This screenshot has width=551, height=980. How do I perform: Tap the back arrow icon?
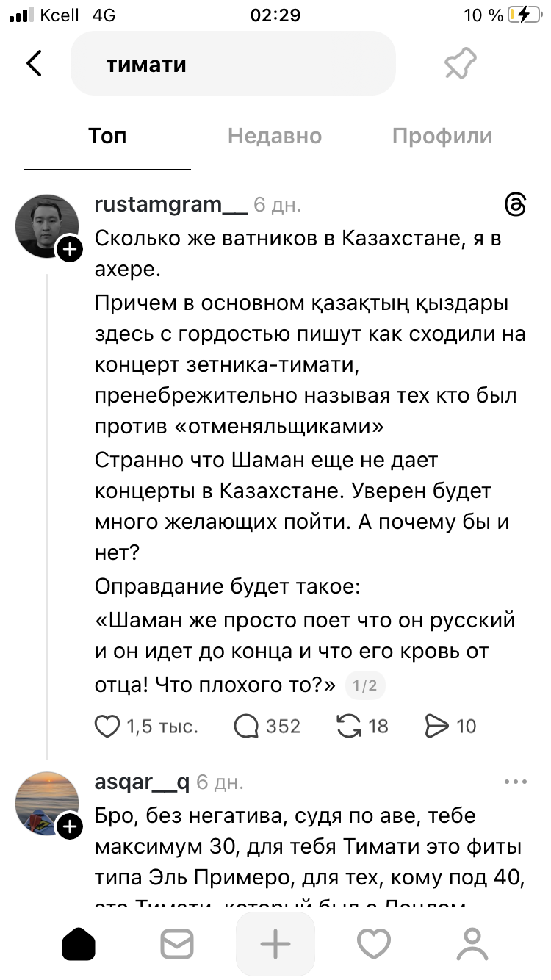(x=35, y=64)
